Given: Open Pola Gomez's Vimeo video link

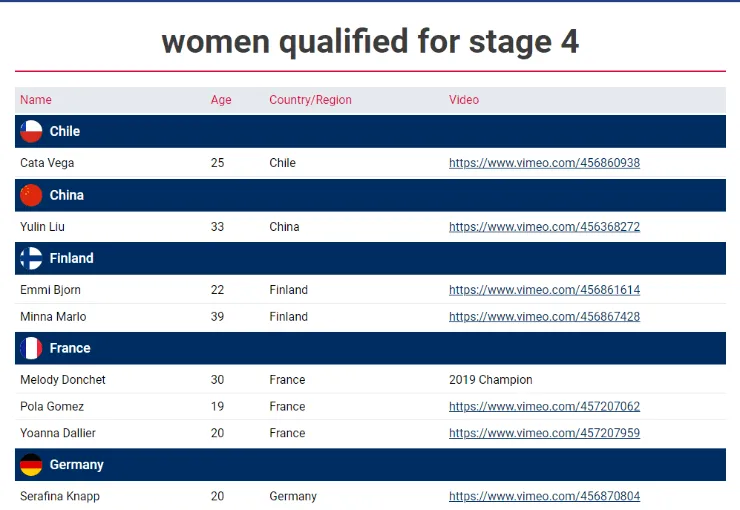Looking at the screenshot, I should (544, 407).
